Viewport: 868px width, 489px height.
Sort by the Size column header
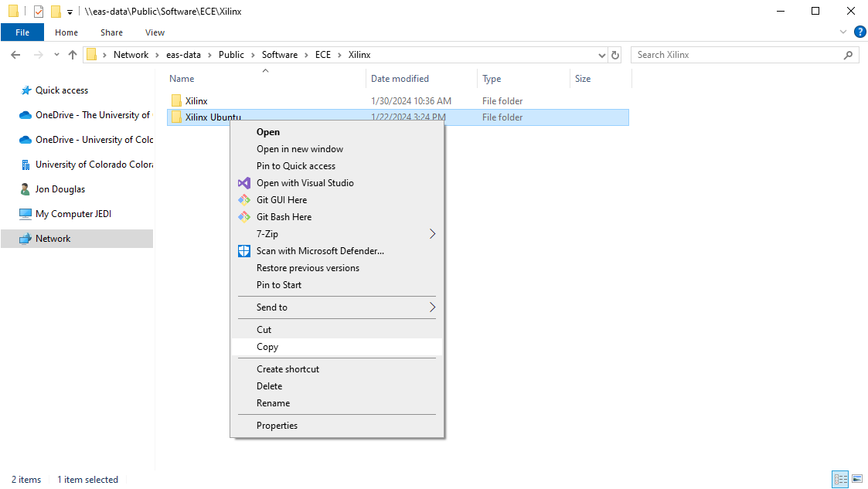coord(583,79)
